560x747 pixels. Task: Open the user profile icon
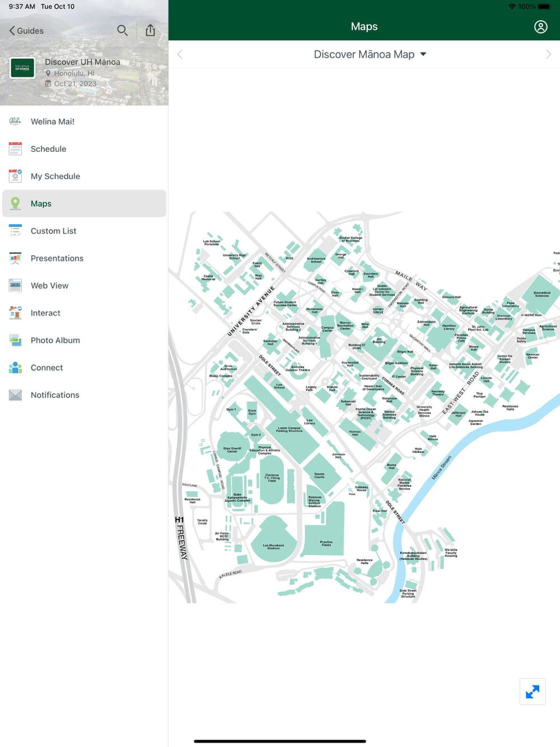click(540, 27)
